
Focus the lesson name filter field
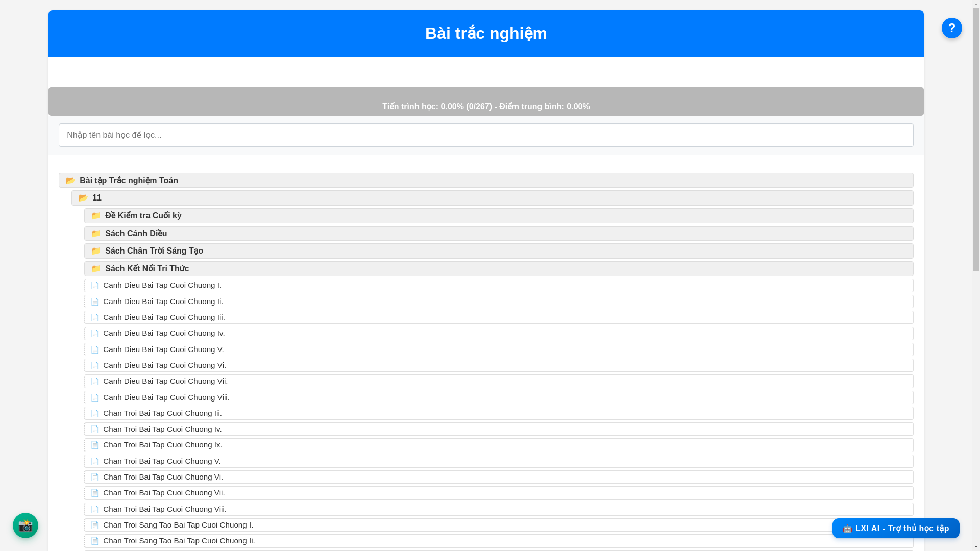click(486, 135)
